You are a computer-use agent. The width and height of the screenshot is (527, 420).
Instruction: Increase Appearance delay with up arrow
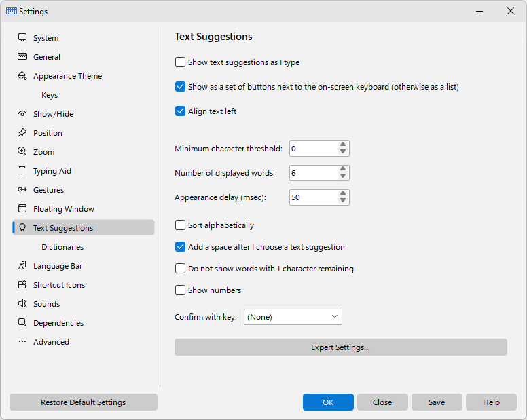[x=343, y=194]
